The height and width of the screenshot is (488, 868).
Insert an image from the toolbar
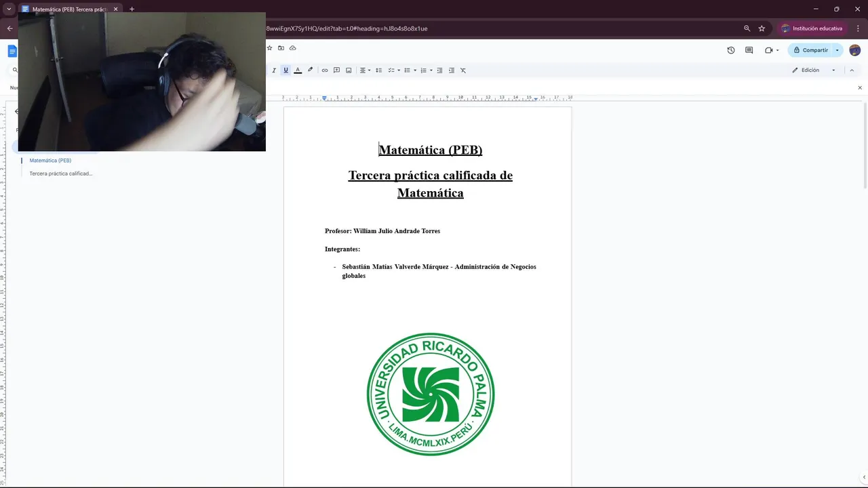coord(349,70)
